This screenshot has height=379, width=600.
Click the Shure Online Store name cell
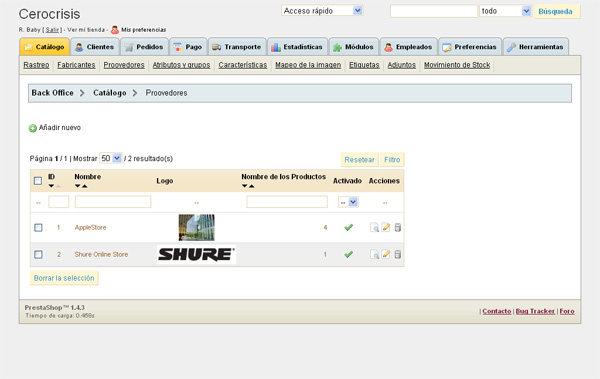point(101,254)
